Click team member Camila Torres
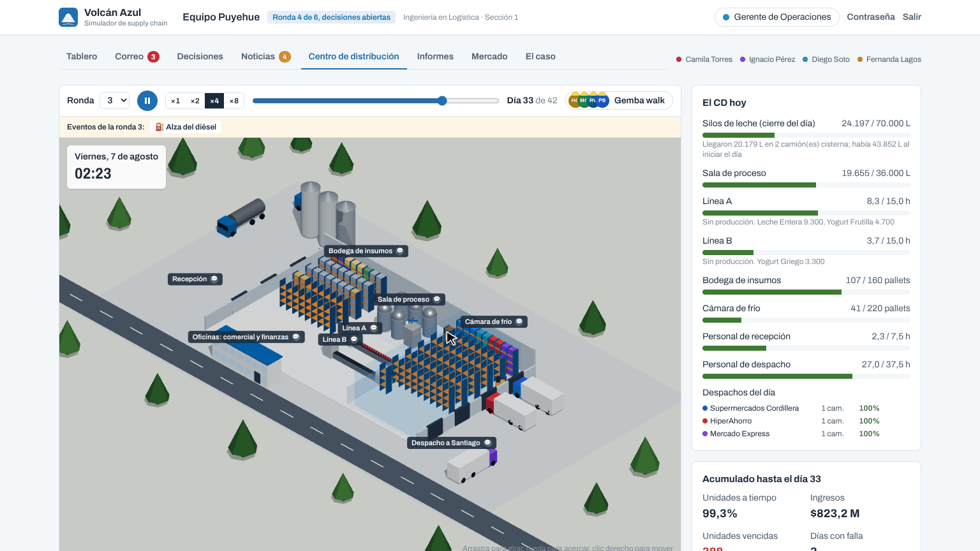 [704, 59]
